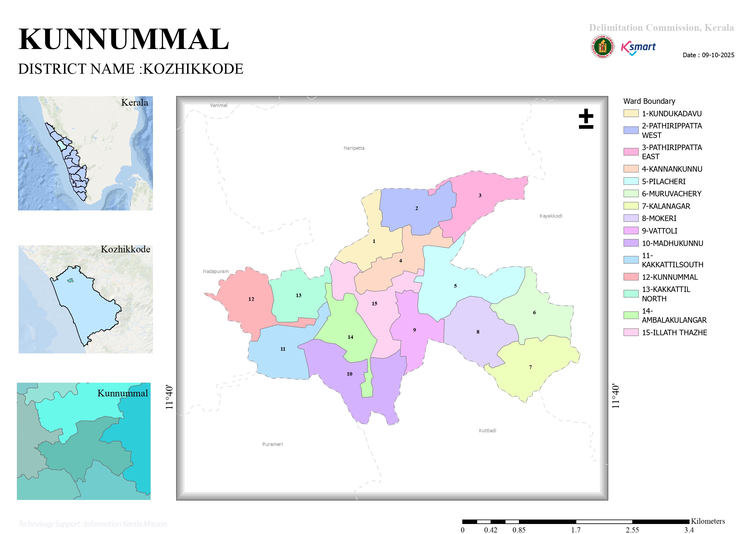The width and height of the screenshot is (756, 534).
Task: Select the 1-KUNDUKADAVU legend color swatch
Action: [x=631, y=114]
